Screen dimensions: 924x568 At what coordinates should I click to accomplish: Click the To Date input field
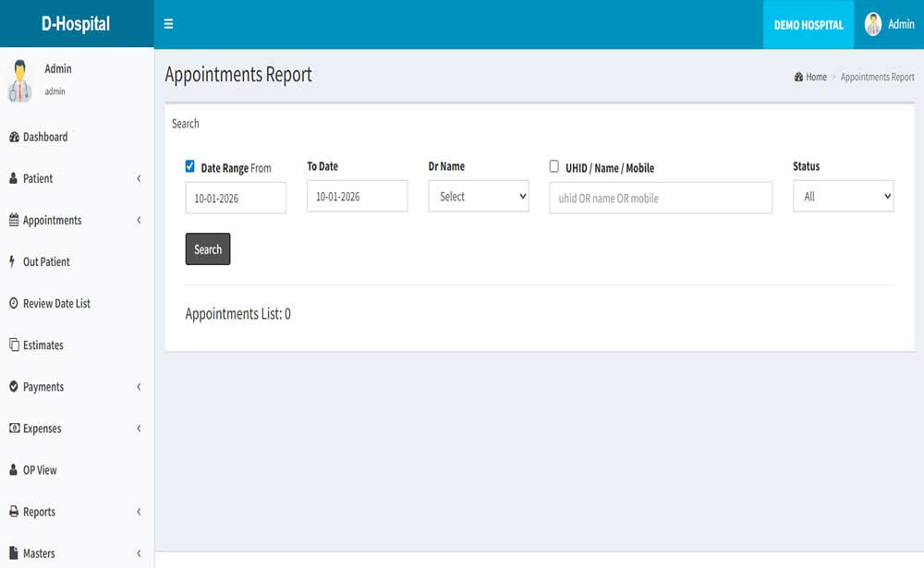[x=357, y=197]
